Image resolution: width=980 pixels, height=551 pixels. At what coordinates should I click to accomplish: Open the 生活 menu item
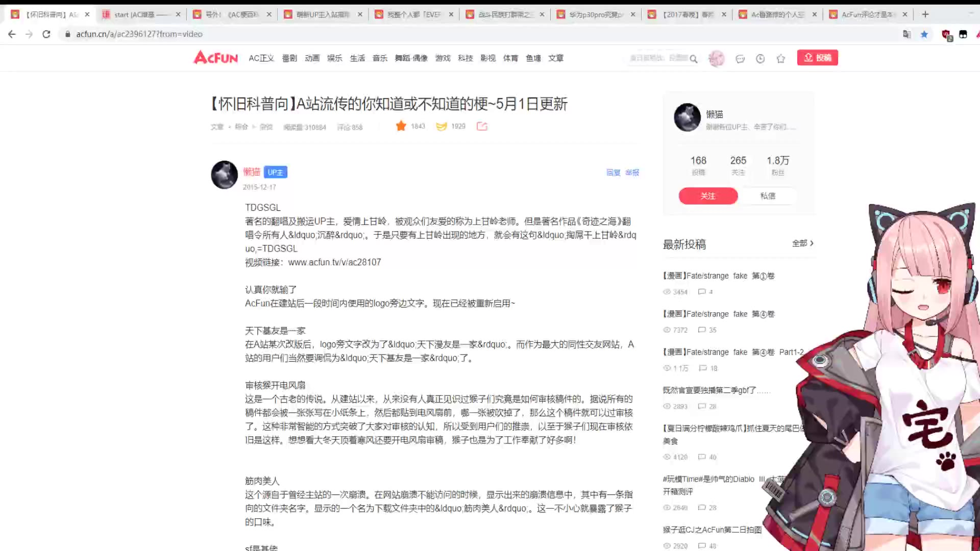(357, 58)
